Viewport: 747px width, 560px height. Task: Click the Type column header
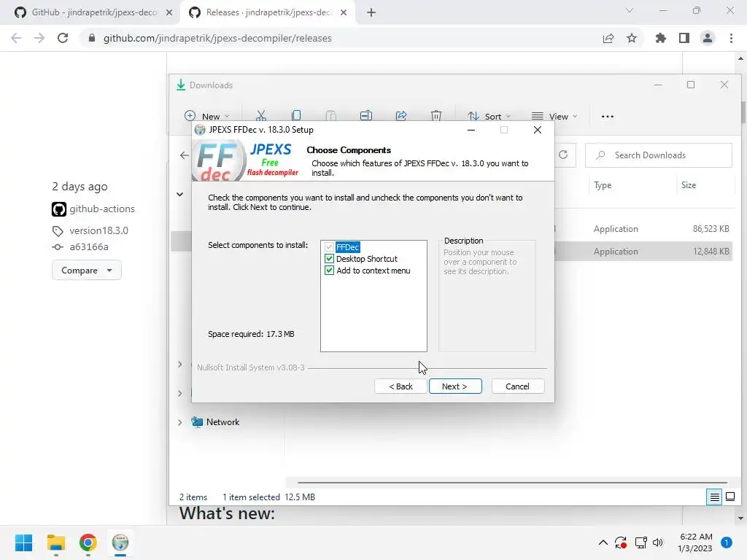[x=603, y=185]
